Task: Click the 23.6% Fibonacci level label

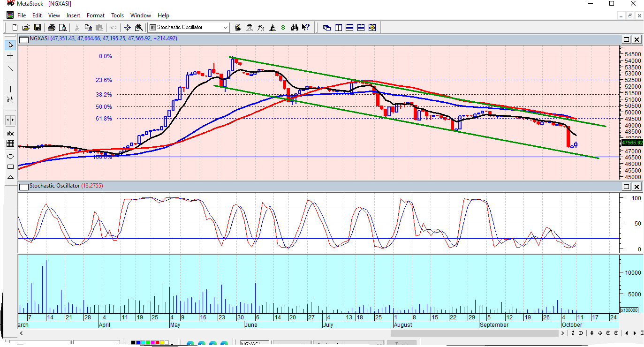Action: pos(104,80)
